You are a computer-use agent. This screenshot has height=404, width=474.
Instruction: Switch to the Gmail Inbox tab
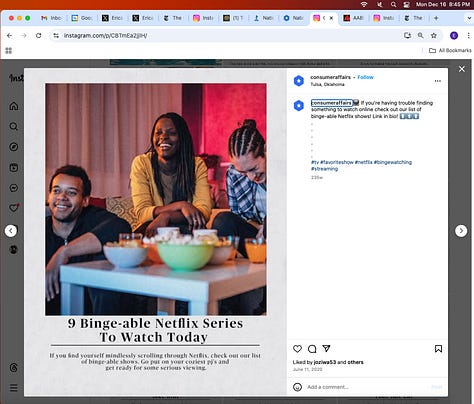pos(51,18)
